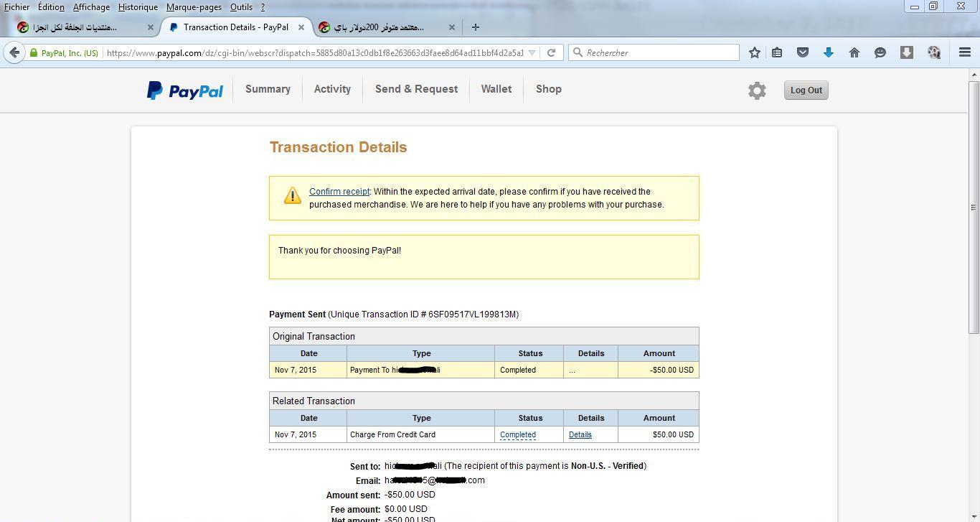Viewport: 980px width, 522px height.
Task: Click the vertical scrollbar thumb
Action: [x=974, y=207]
